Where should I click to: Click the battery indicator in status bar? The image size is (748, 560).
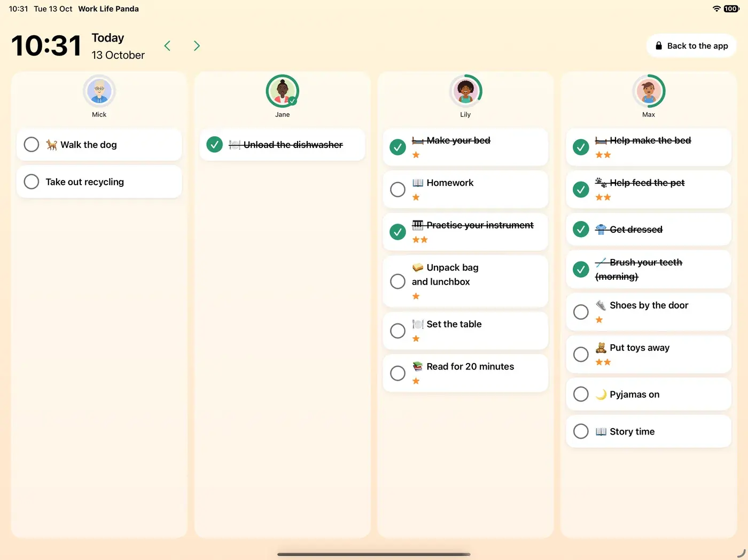point(731,9)
